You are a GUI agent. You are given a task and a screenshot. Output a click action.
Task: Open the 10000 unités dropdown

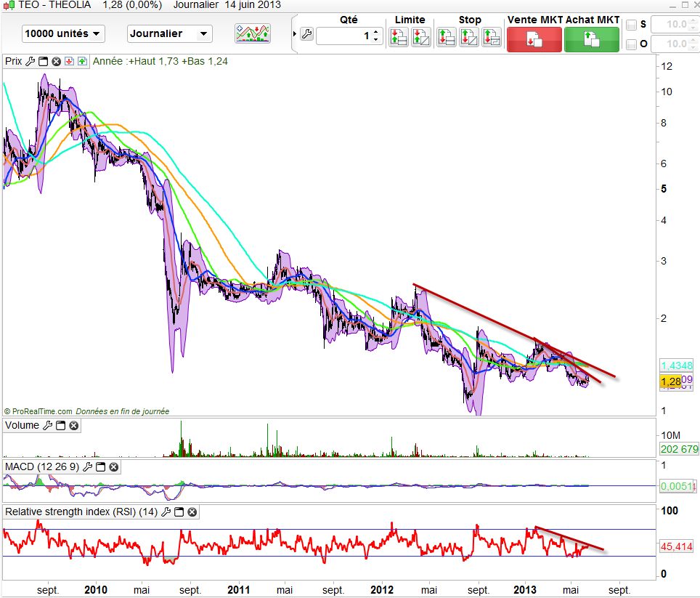(63, 33)
